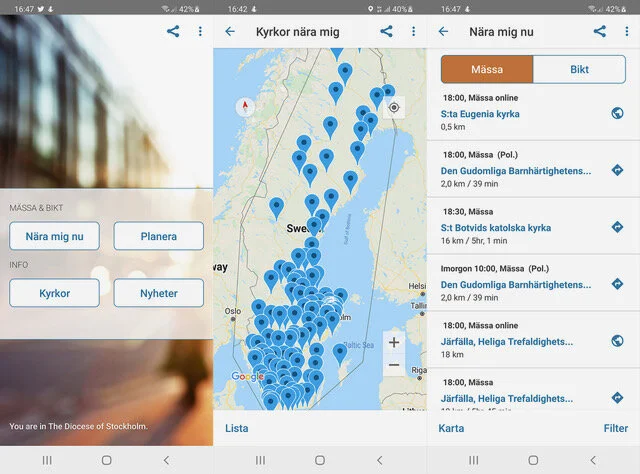640x474 pixels.
Task: Center map on my location
Action: [394, 108]
